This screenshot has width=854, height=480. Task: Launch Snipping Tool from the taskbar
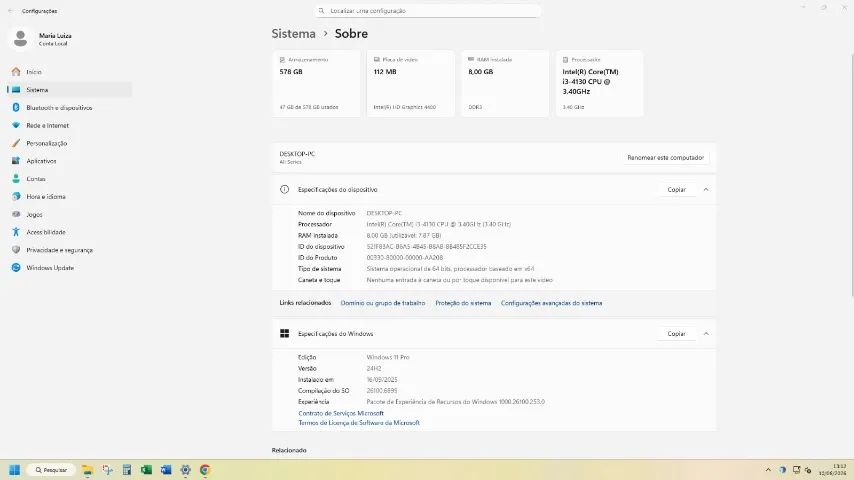(x=107, y=470)
